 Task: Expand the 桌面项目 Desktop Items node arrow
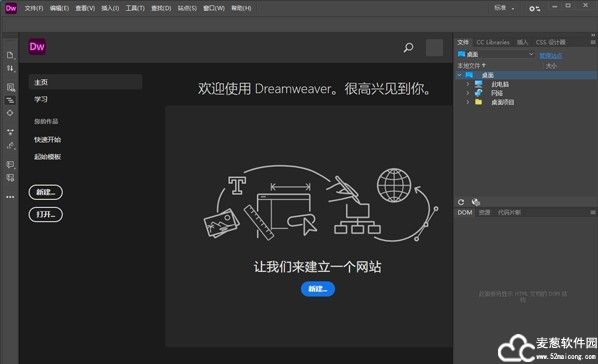pyautogui.click(x=468, y=102)
